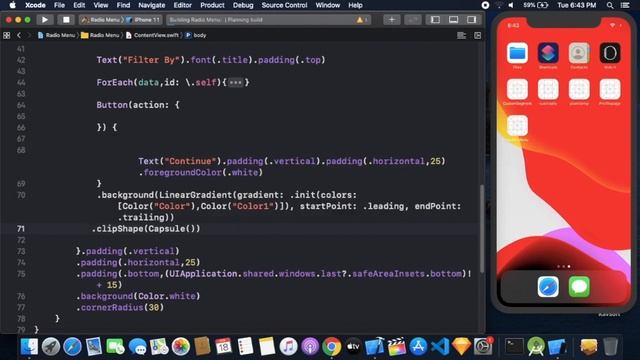
Task: Open Files app in the simulator
Action: pyautogui.click(x=517, y=53)
